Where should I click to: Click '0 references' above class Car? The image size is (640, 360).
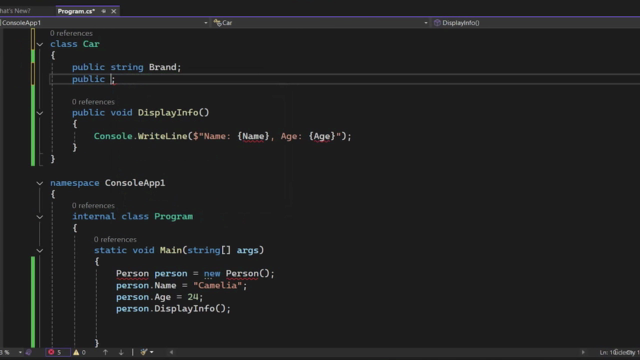(71, 33)
